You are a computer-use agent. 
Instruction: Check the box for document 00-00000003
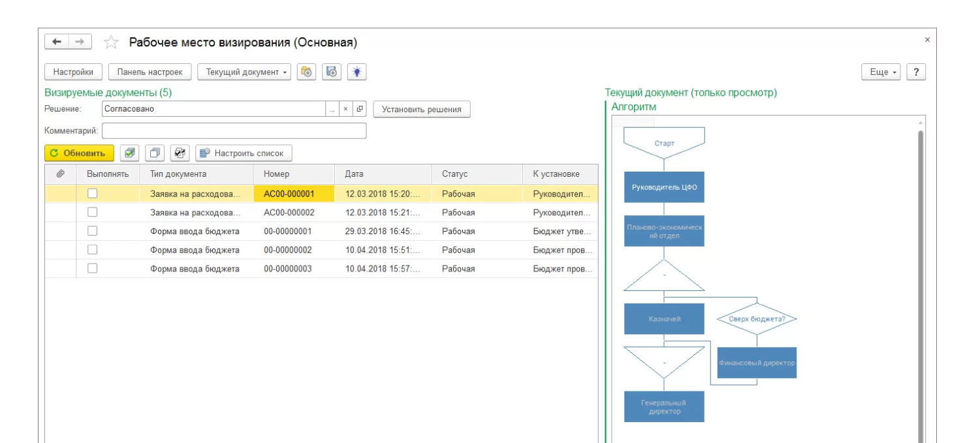[x=93, y=268]
